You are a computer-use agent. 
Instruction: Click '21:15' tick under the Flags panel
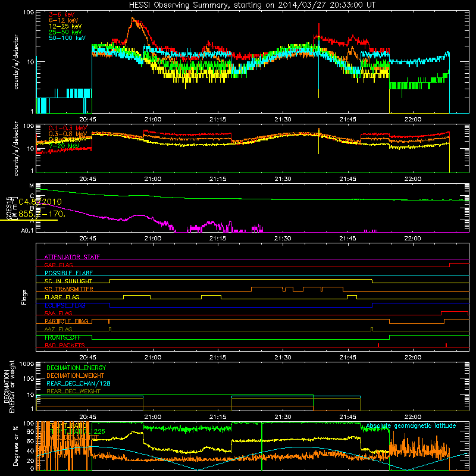(x=218, y=358)
